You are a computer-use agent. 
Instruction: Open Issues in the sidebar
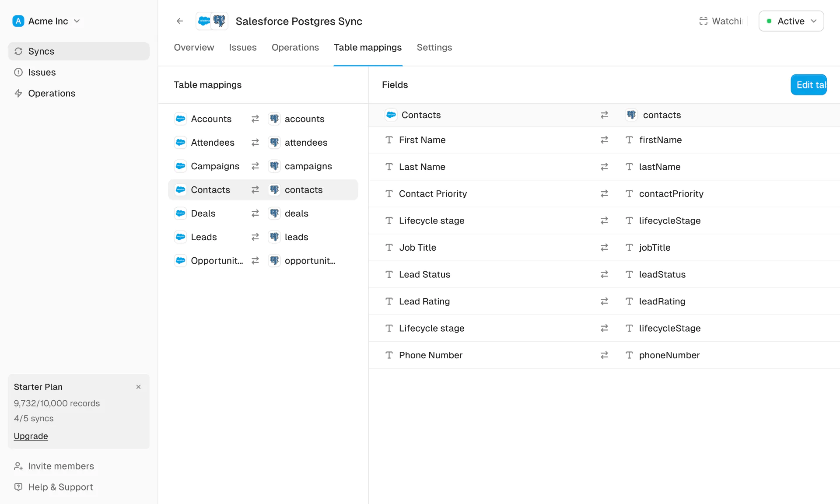tap(79, 72)
